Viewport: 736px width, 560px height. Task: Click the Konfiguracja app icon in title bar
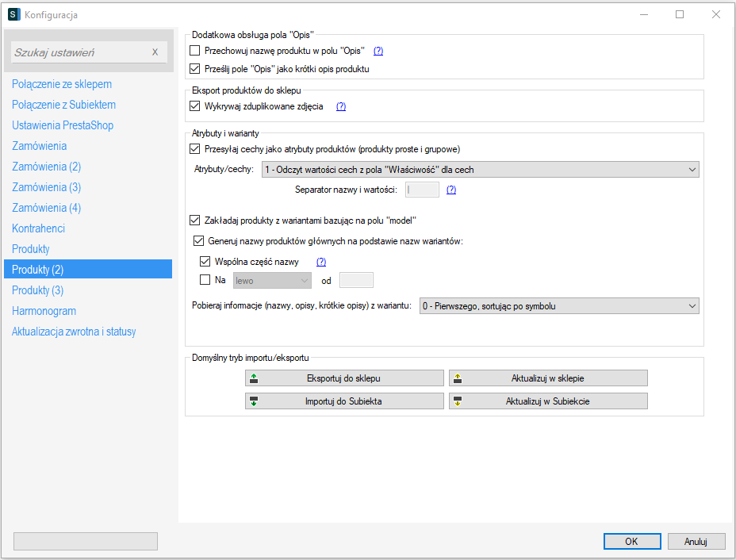coord(13,14)
